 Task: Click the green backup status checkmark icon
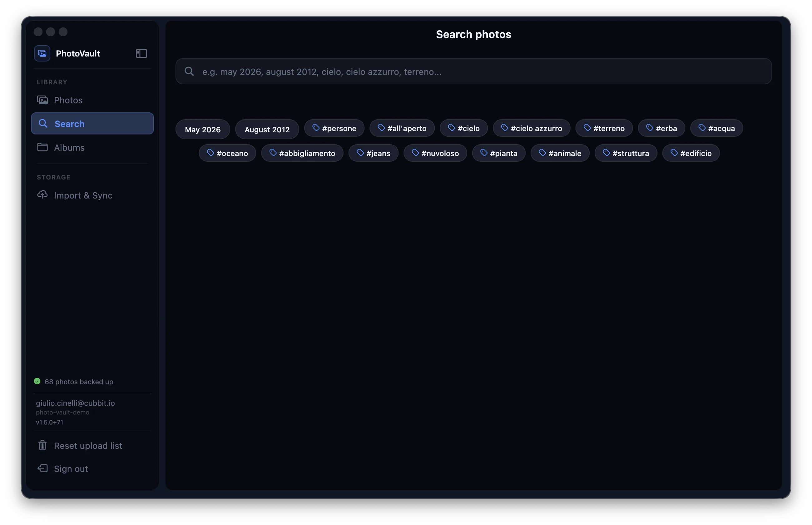(x=37, y=381)
